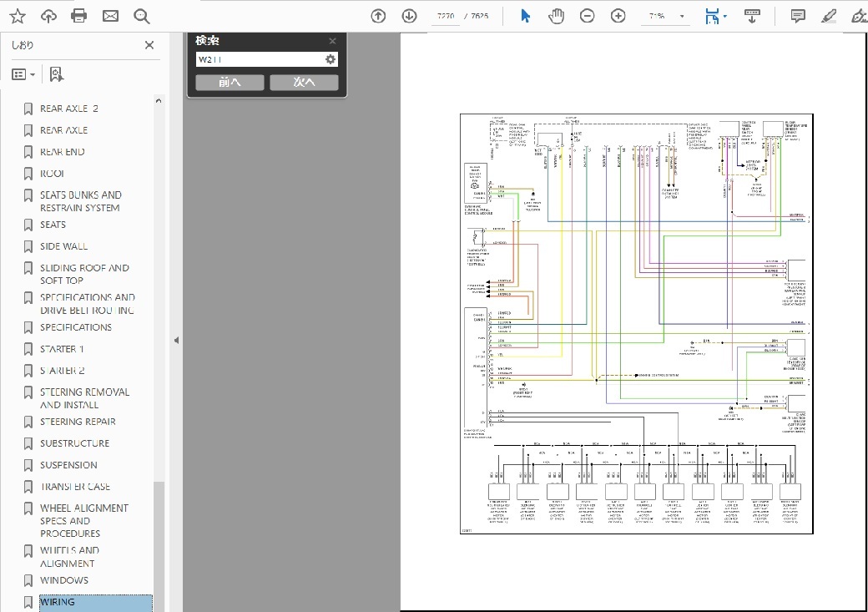Open the REAR AXLE bookmark
This screenshot has width=868, height=612.
click(63, 130)
